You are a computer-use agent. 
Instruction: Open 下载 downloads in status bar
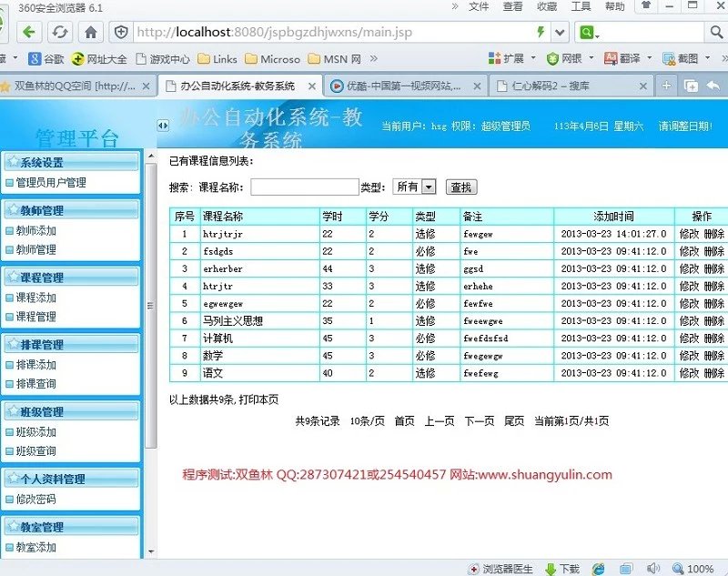(x=561, y=569)
